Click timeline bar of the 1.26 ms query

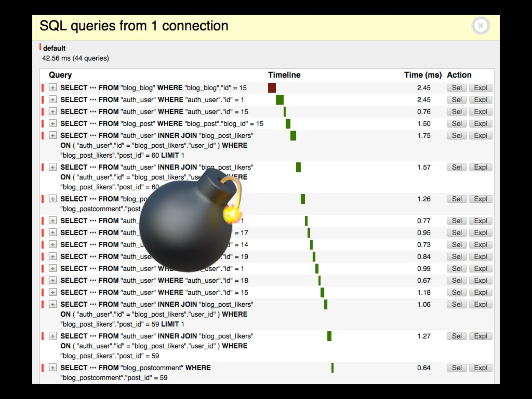coord(303,199)
